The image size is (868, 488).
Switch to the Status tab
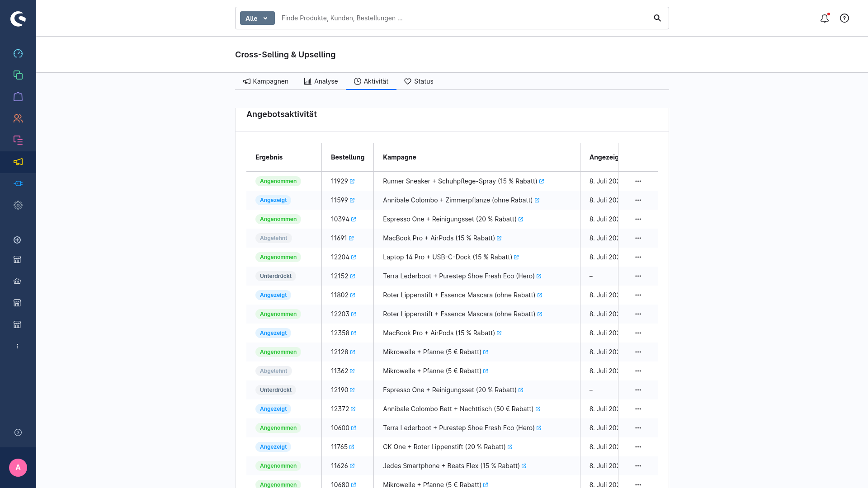[x=419, y=81]
